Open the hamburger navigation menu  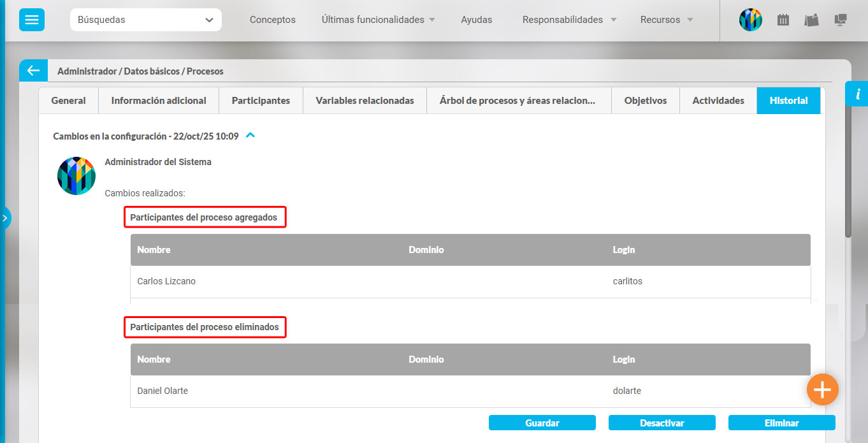(31, 20)
